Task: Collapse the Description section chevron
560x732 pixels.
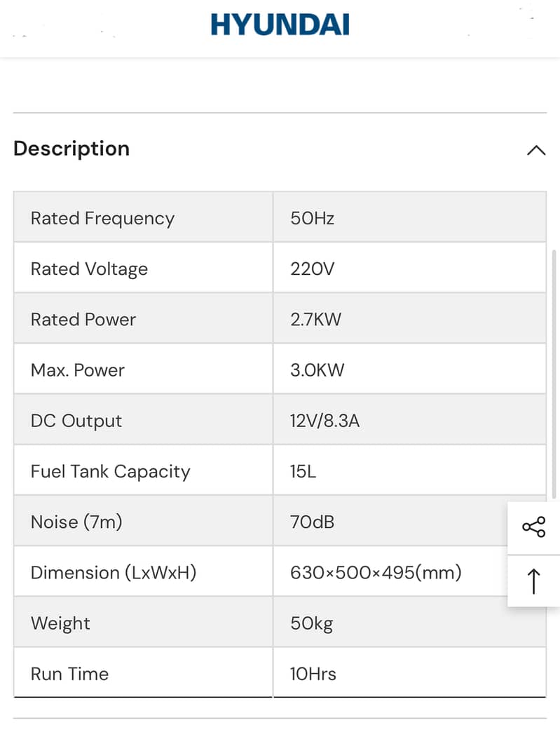Action: (536, 150)
